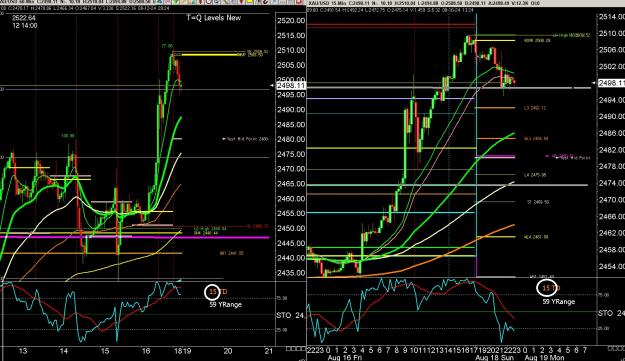Click the 2435.00 level on left price axis
This screenshot has width=625, height=361.
[x=291, y=273]
